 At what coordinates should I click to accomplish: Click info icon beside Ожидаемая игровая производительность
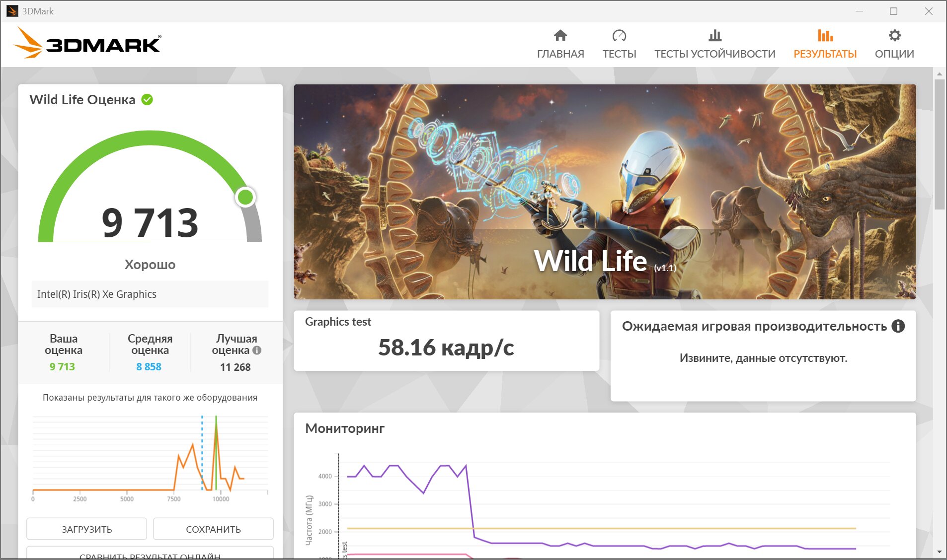point(898,326)
